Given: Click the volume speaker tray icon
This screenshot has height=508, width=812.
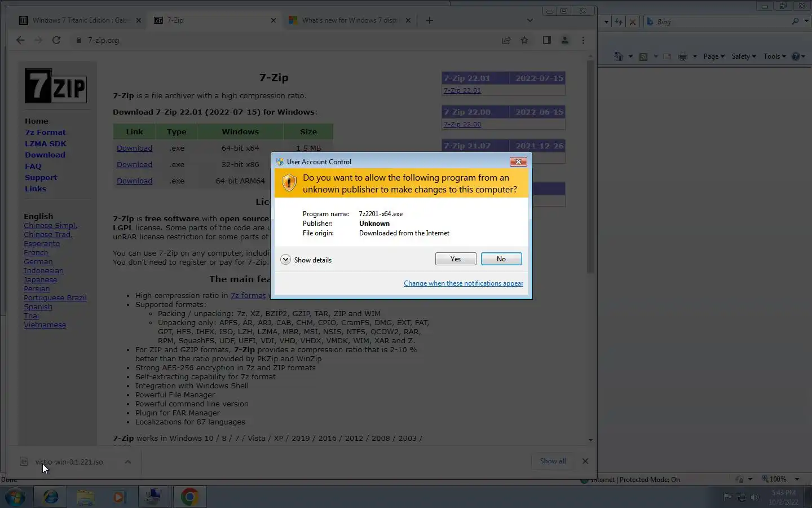Looking at the screenshot, I should pyautogui.click(x=755, y=497).
